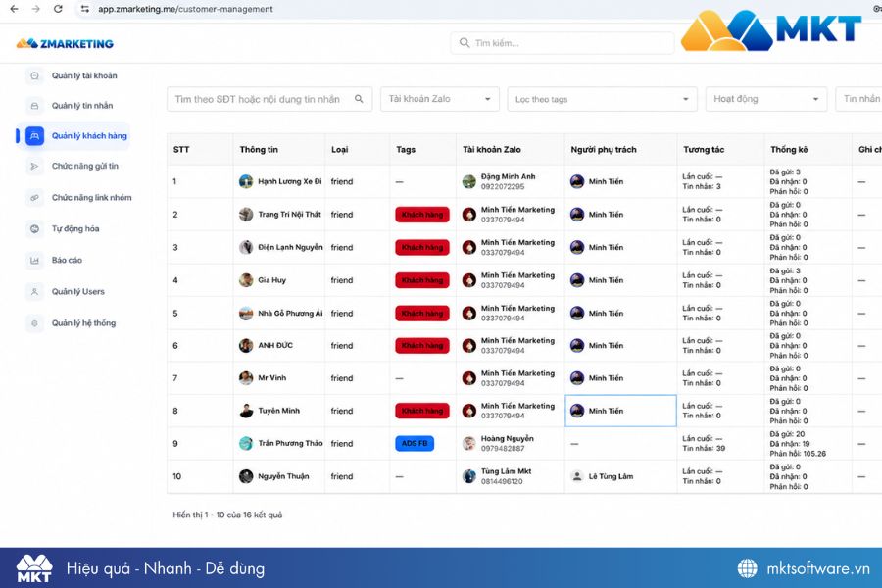Open the Quản lý Users person icon

coord(35,291)
